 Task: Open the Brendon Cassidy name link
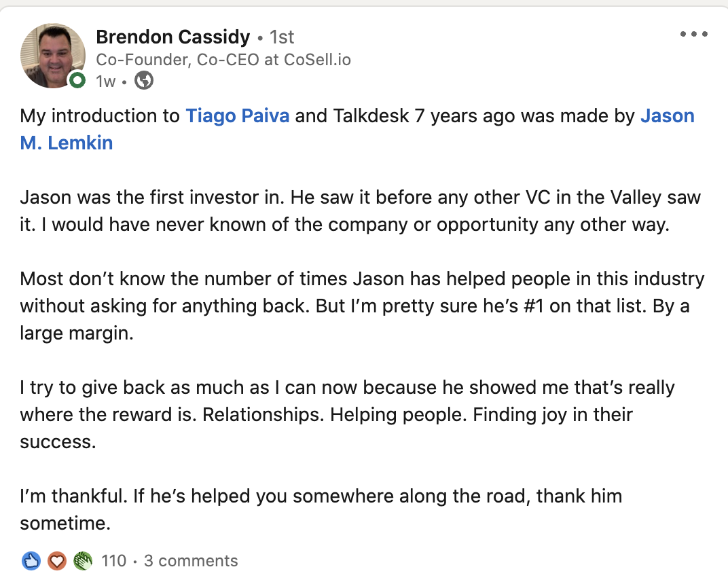(x=172, y=37)
